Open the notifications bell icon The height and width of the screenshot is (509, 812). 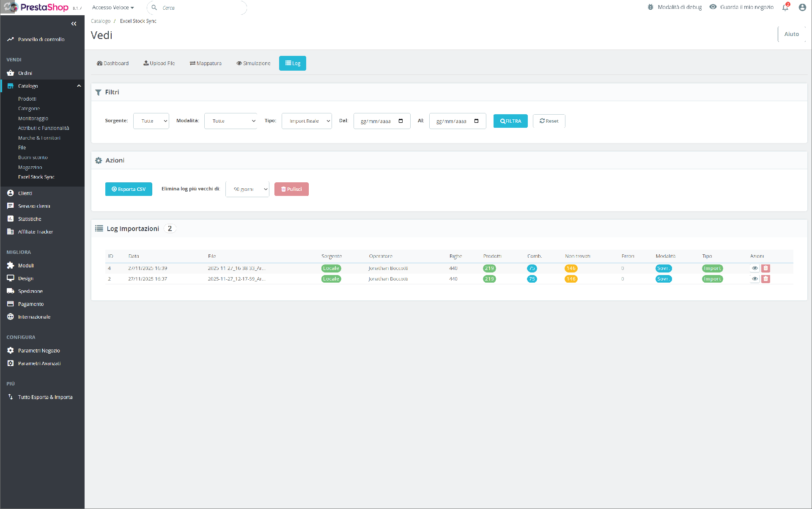785,7
